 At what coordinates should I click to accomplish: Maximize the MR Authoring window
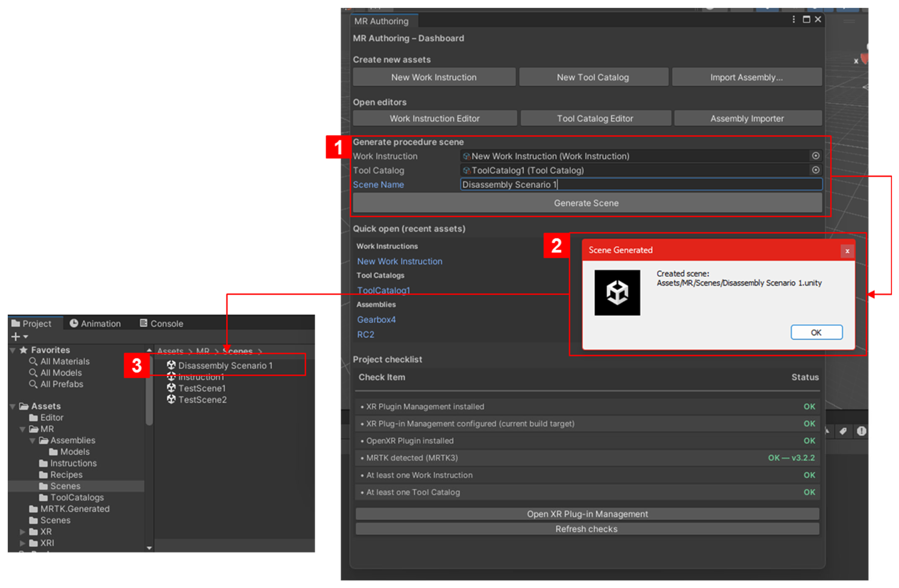pyautogui.click(x=806, y=19)
